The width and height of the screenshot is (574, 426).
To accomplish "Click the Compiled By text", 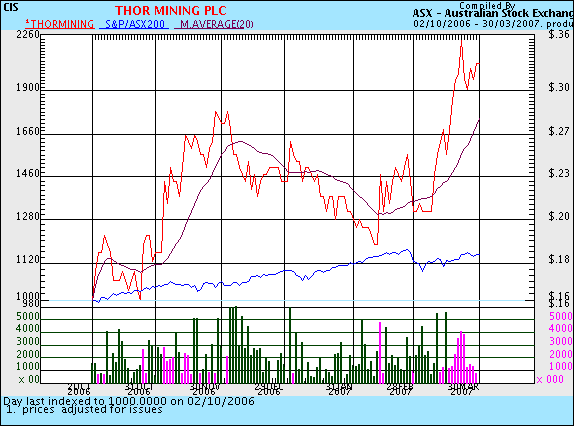I will pos(487,5).
